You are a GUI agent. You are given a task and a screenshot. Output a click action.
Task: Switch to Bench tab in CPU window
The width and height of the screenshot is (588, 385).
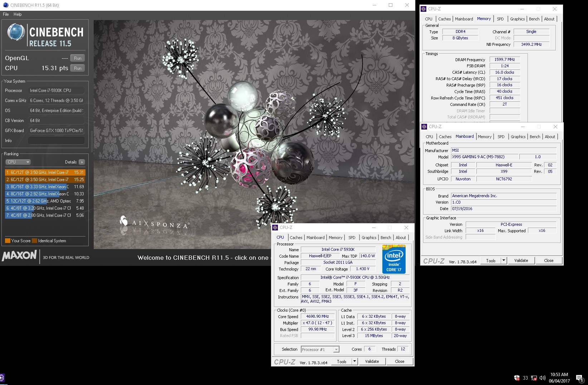tap(386, 238)
